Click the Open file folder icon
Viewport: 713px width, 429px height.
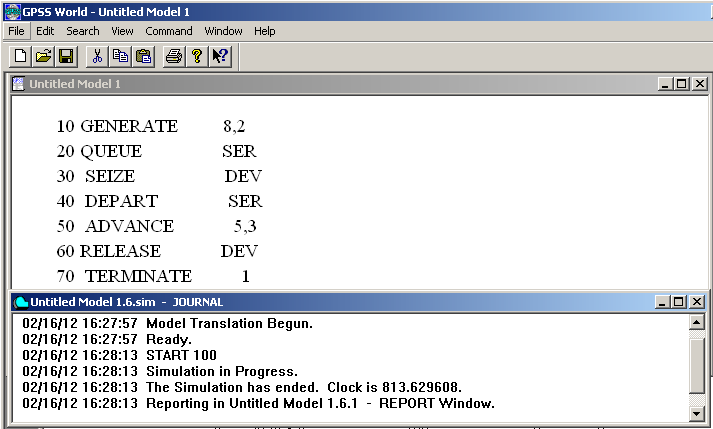coord(44,56)
